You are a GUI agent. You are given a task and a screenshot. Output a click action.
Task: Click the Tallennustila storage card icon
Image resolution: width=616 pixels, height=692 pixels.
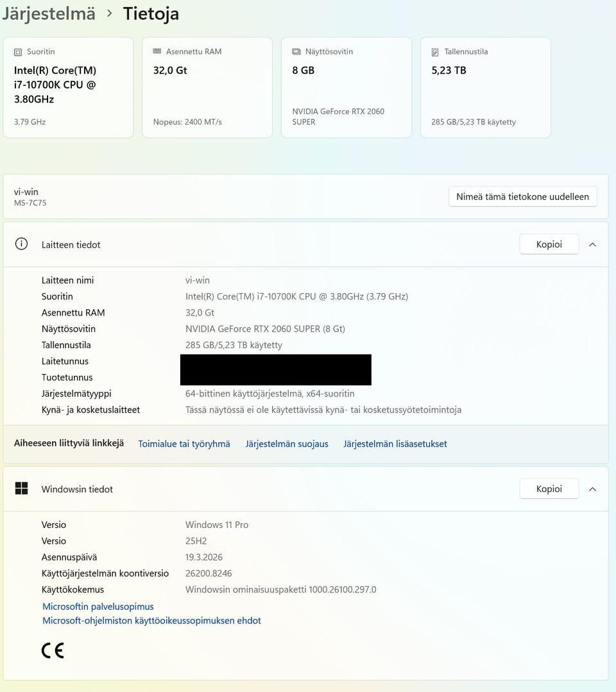click(x=435, y=52)
